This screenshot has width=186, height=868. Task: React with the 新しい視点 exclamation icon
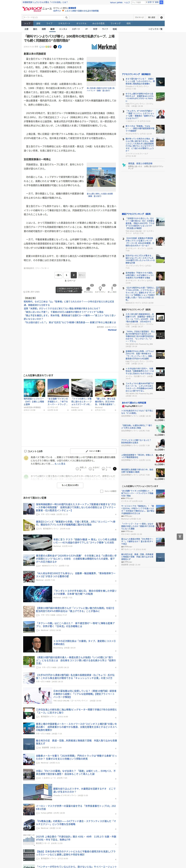coord(112,289)
